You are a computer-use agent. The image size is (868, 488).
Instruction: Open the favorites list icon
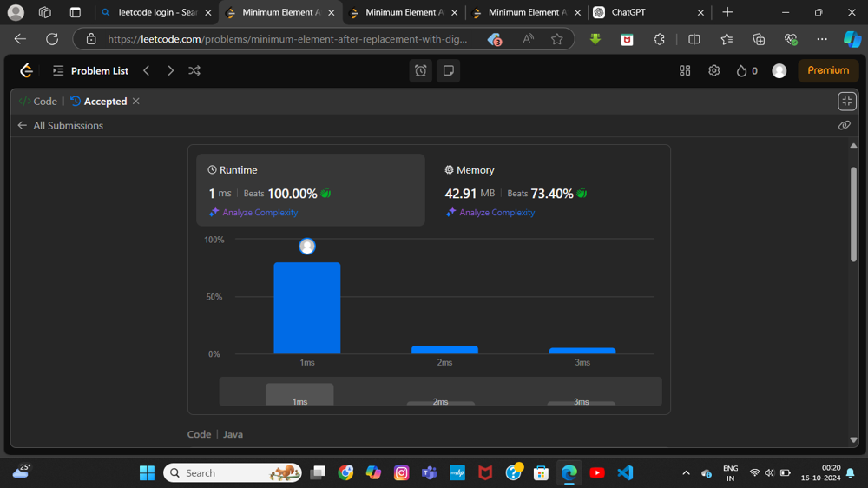727,39
